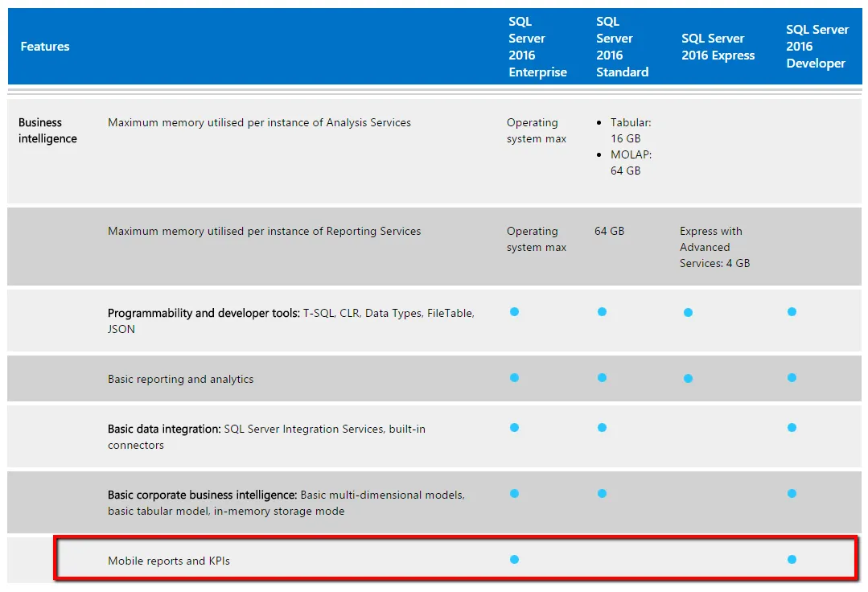Click Standard dot for Basic data integration
The width and height of the screenshot is (868, 592).
(x=602, y=428)
